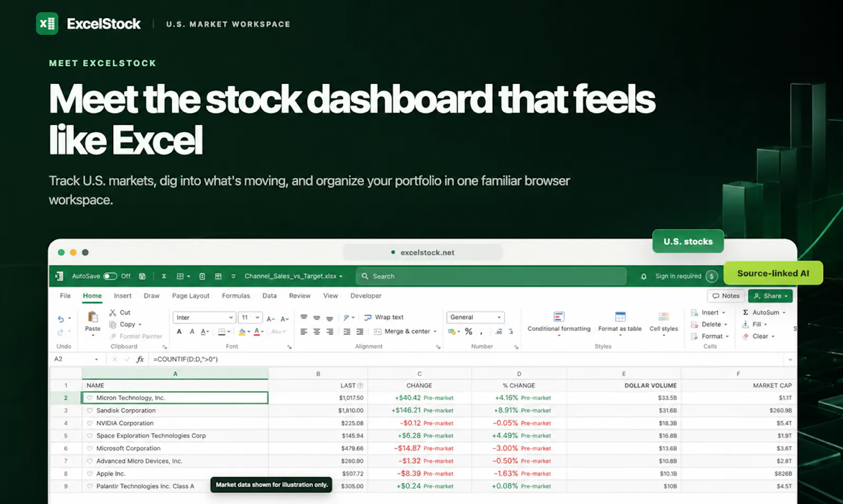Open the AutoSum dropdown
843x504 pixels.
tap(784, 313)
